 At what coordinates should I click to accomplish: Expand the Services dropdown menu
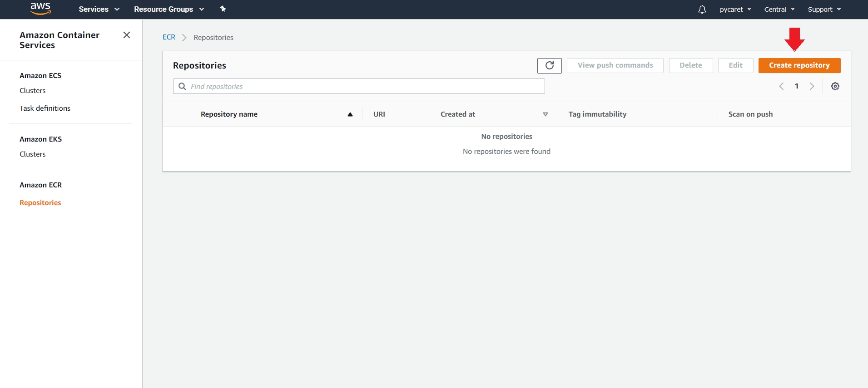(99, 9)
